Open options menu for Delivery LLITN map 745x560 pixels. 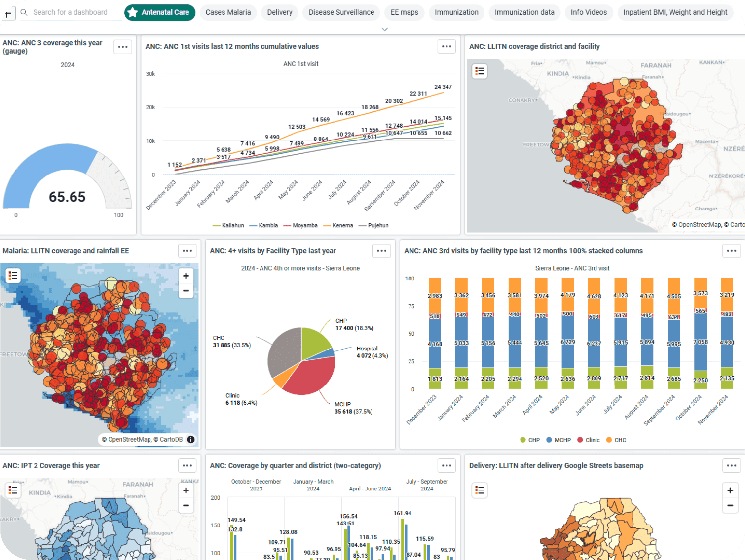(x=731, y=465)
